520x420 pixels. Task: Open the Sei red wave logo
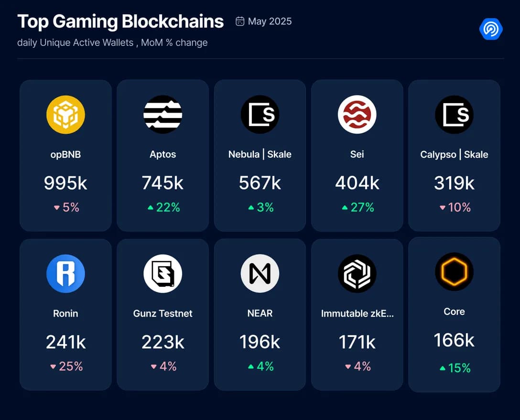357,114
